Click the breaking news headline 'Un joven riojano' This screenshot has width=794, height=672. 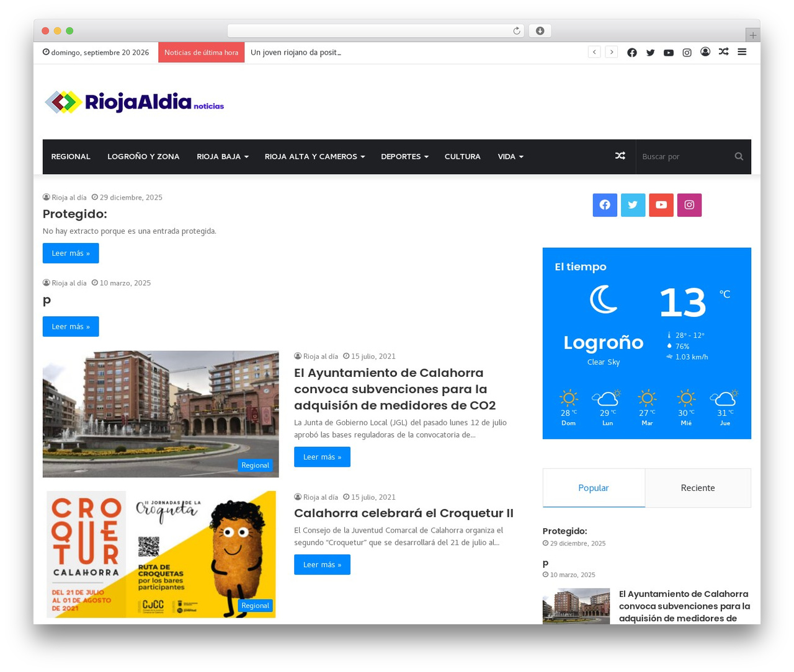[296, 53]
